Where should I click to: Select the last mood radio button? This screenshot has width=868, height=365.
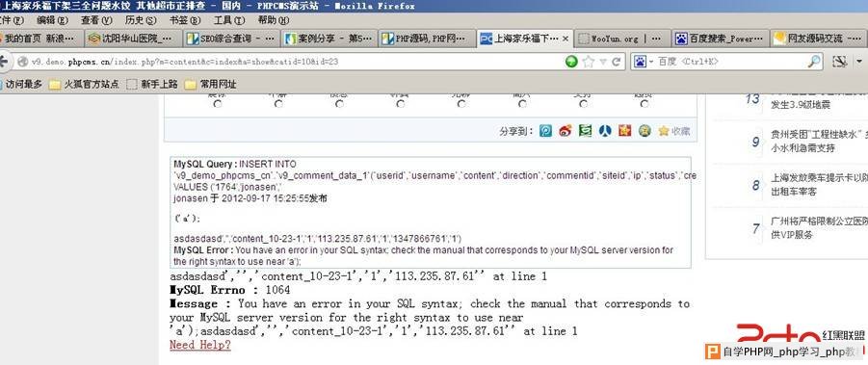(x=644, y=104)
